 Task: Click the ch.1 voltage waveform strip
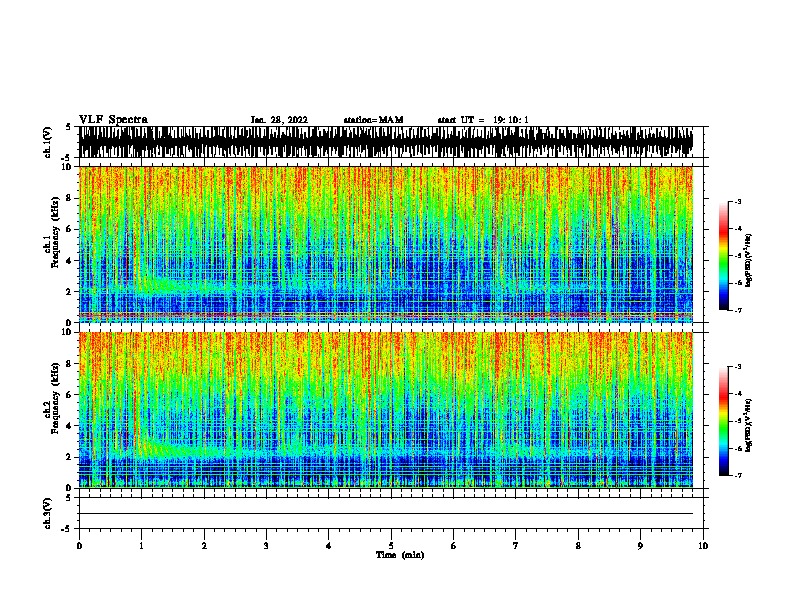(386, 142)
